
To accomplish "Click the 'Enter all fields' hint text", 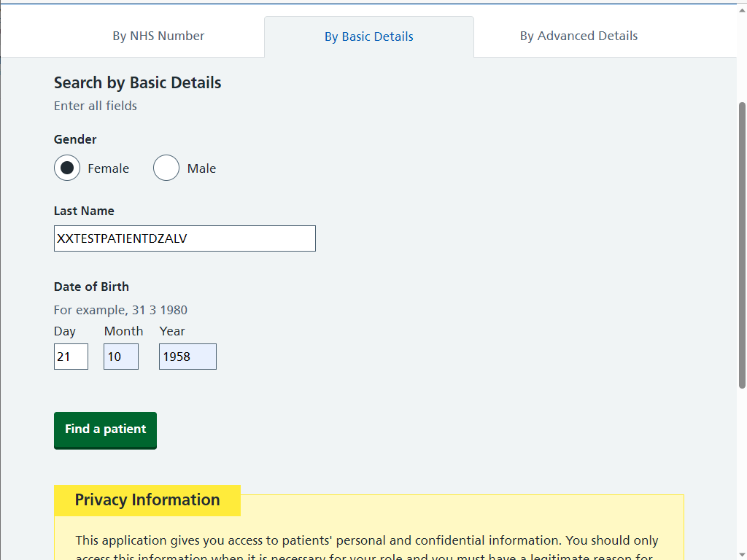I will tap(96, 106).
